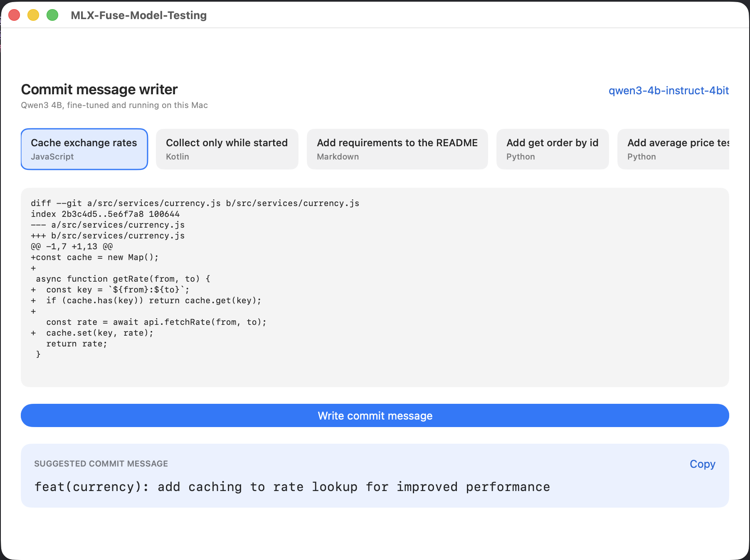
Task: Open the qwen3-4b-instruct-4bit model link
Action: pos(669,91)
